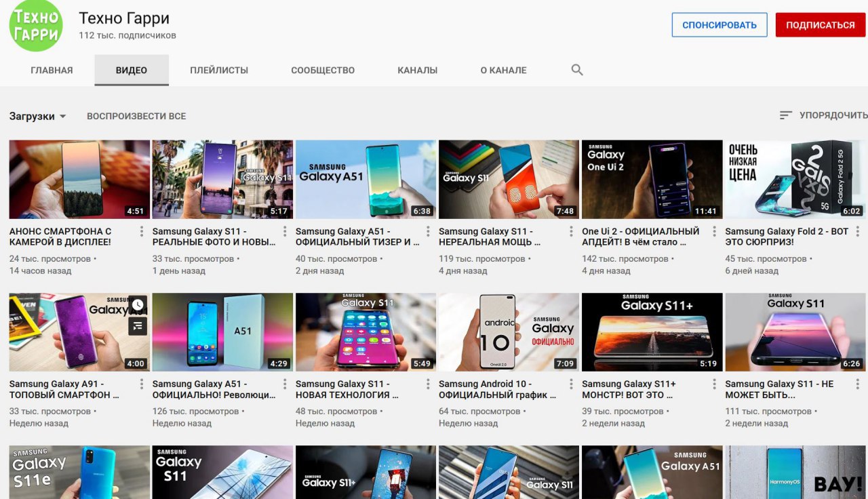Play the 7:09 Android 10 thumbnail
Viewport: 868px width, 499px height.
pos(509,332)
